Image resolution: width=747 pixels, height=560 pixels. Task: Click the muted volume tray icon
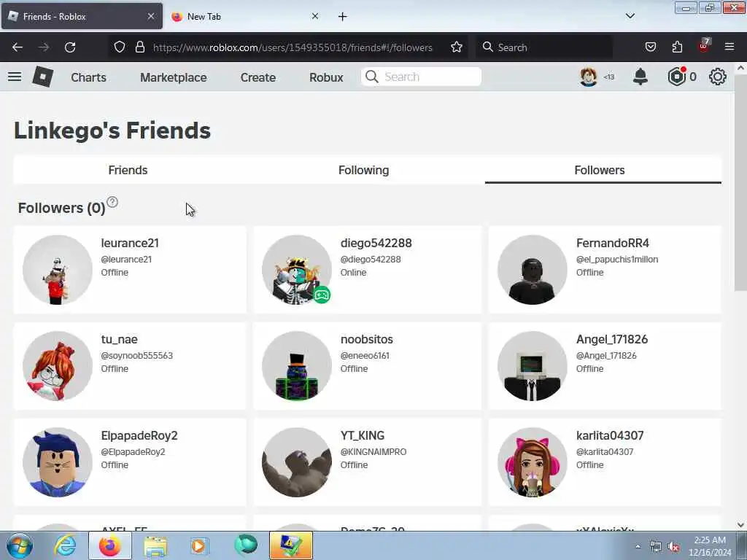673,547
